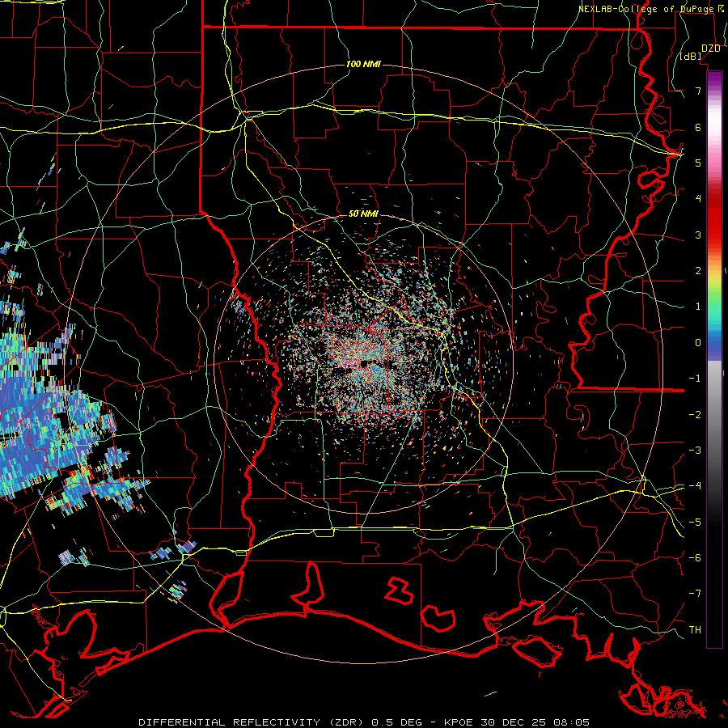Click the 5 value on the color scale
Image resolution: width=728 pixels, height=728 pixels.
(698, 163)
